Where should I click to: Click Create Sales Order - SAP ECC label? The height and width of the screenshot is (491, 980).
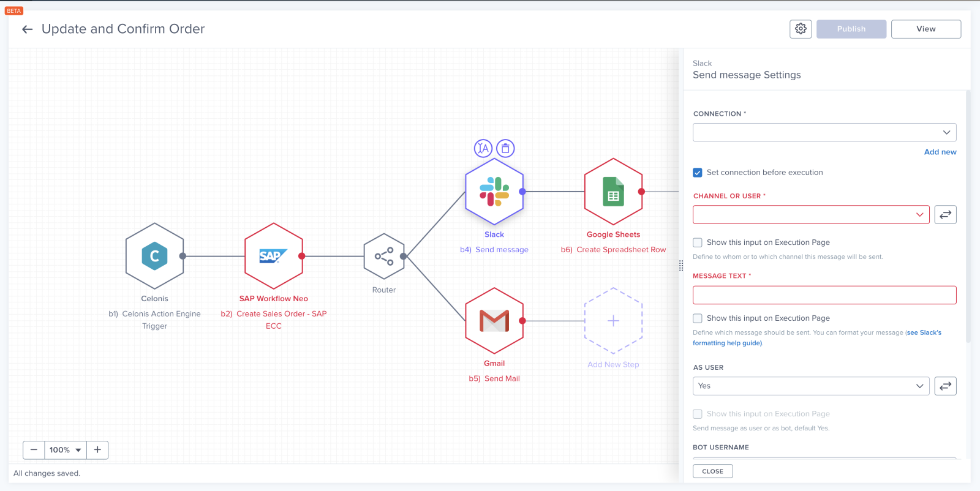(281, 320)
